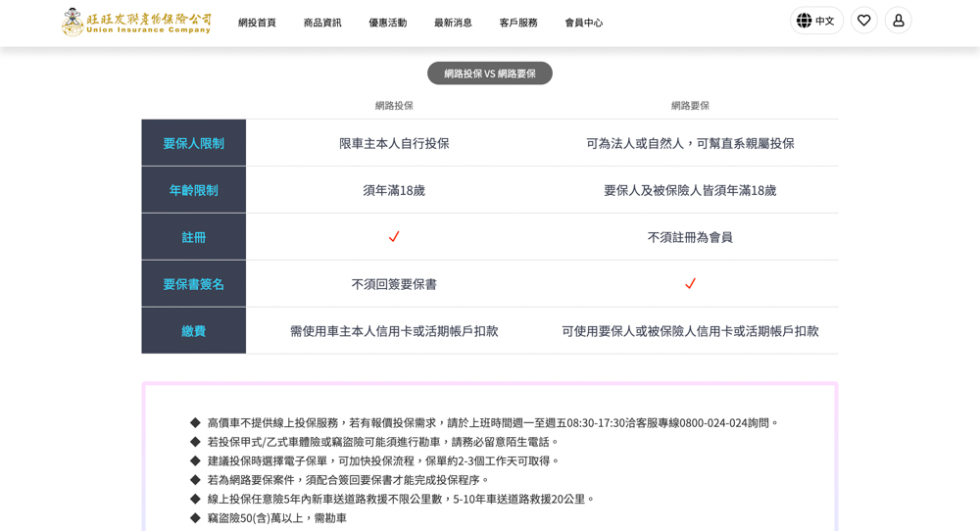Open the 優惠活動 menu
This screenshot has width=980, height=531.
pos(387,23)
